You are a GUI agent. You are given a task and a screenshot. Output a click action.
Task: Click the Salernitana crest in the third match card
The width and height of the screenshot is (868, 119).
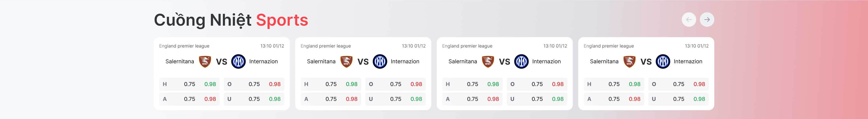pos(488,62)
